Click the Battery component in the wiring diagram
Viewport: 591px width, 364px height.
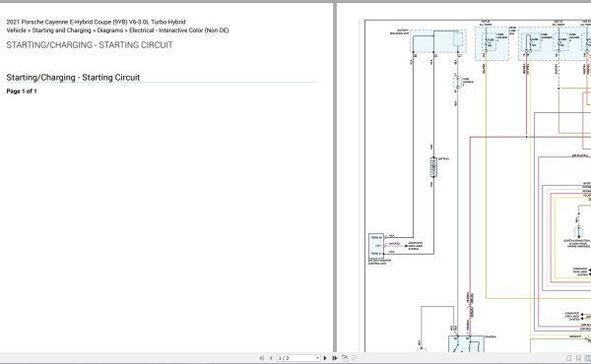click(x=433, y=167)
